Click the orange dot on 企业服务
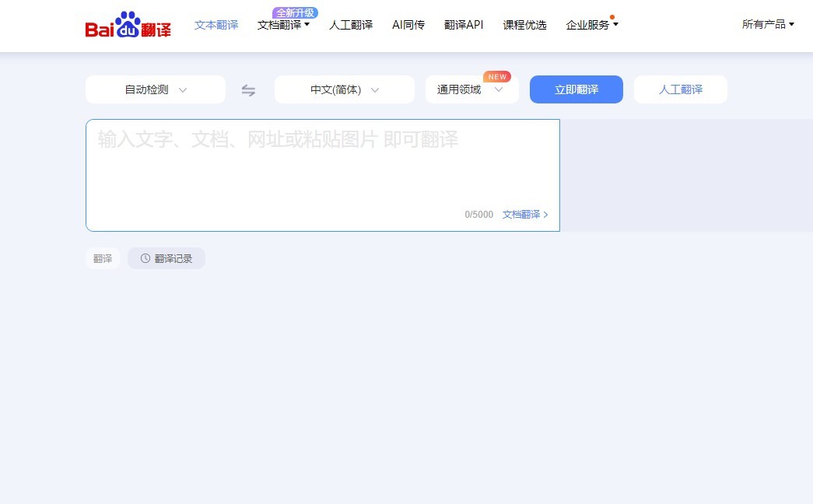This screenshot has height=504, width=813. (612, 16)
